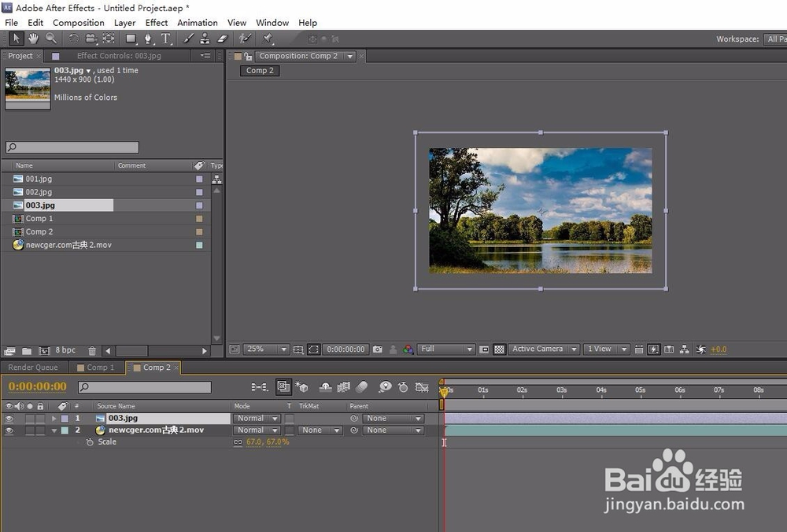
Task: Select the Pen tool
Action: click(148, 39)
